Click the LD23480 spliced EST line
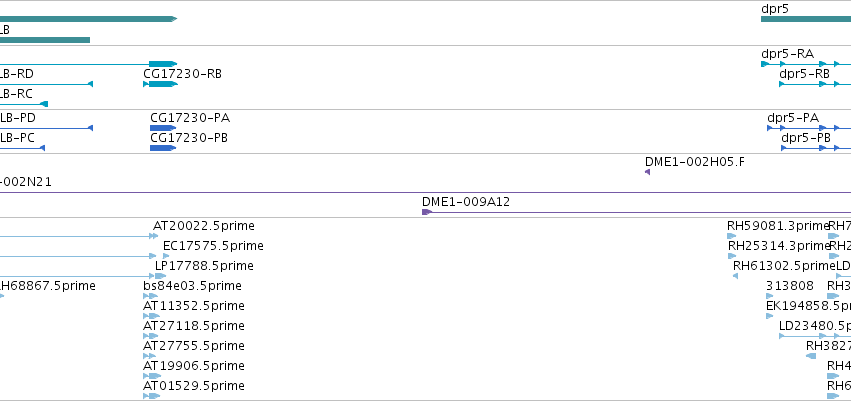Screen dimensions: 851x401 [x=815, y=336]
